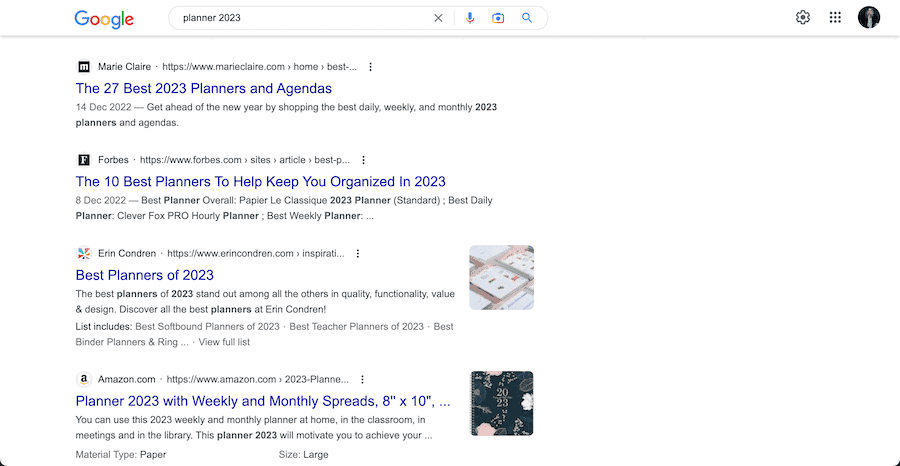900x466 pixels.
Task: Open search by image camera icon
Action: pos(498,18)
